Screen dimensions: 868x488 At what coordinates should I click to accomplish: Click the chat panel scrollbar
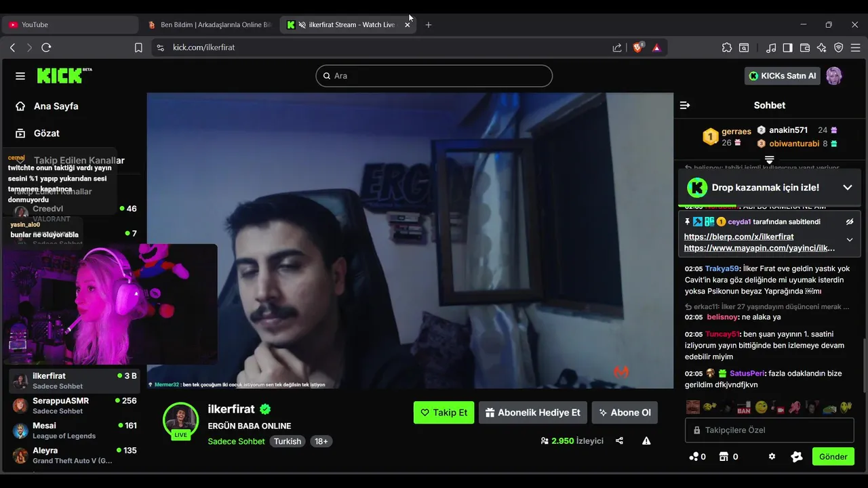click(864, 365)
